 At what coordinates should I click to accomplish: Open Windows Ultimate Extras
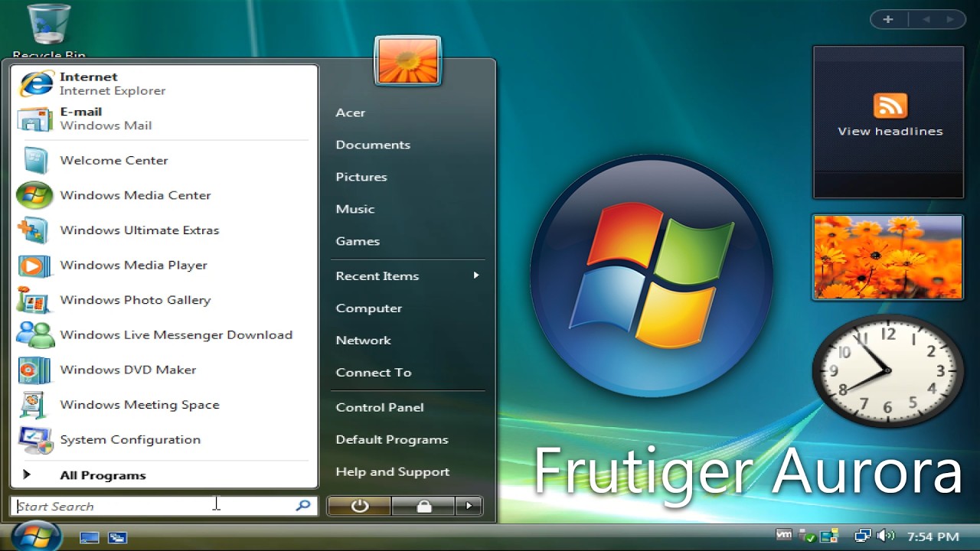[164, 230]
